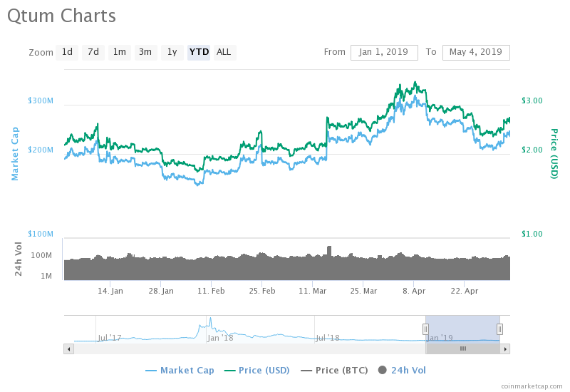570x392 pixels.
Task: Click the 25. Feb axis label
Action: (x=262, y=291)
